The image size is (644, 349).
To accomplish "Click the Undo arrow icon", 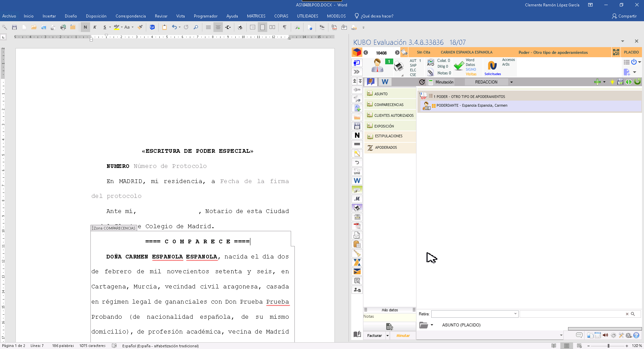I will point(174,27).
